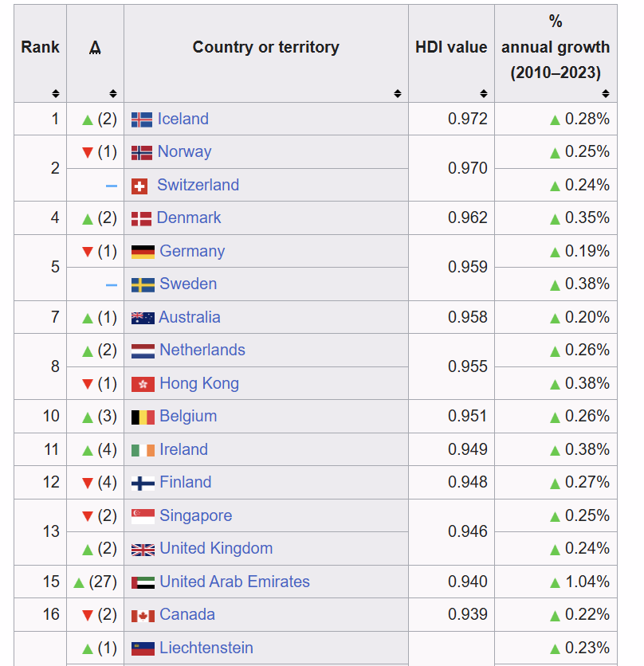
Task: Click the Germany flag icon
Action: pos(143,252)
